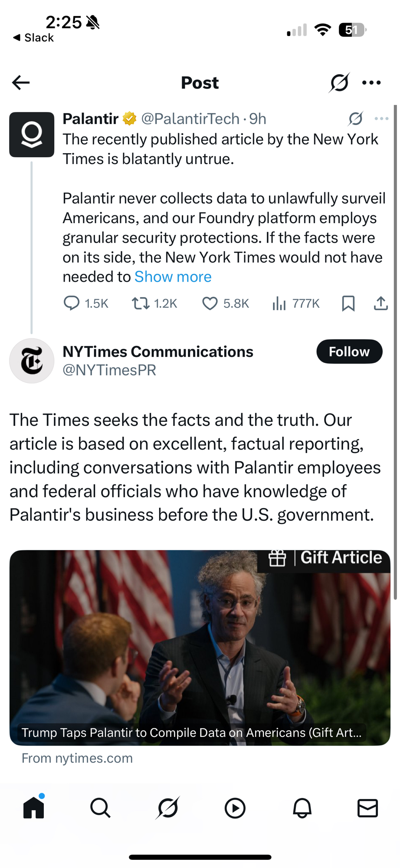Open more options on Palantir's post
400x868 pixels.
(x=381, y=118)
